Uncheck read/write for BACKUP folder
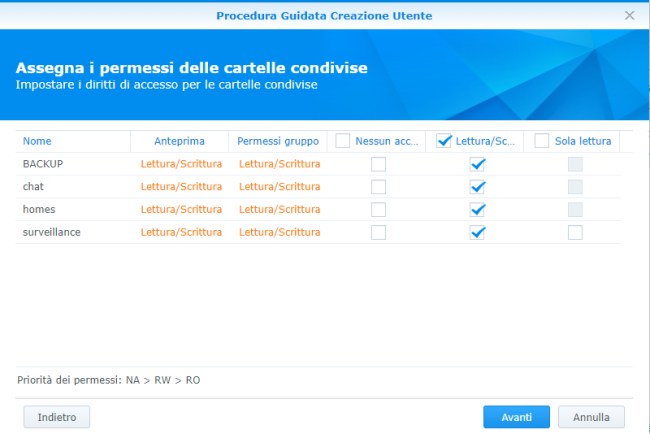 point(477,164)
